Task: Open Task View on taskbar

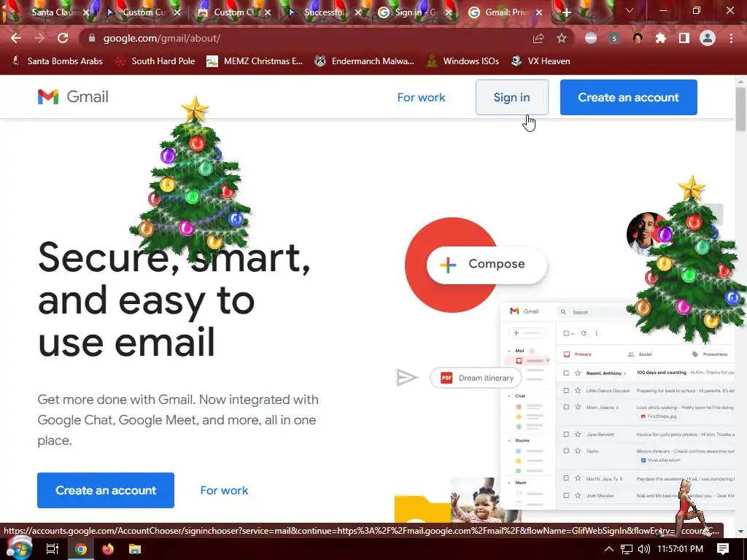Action: (53, 549)
